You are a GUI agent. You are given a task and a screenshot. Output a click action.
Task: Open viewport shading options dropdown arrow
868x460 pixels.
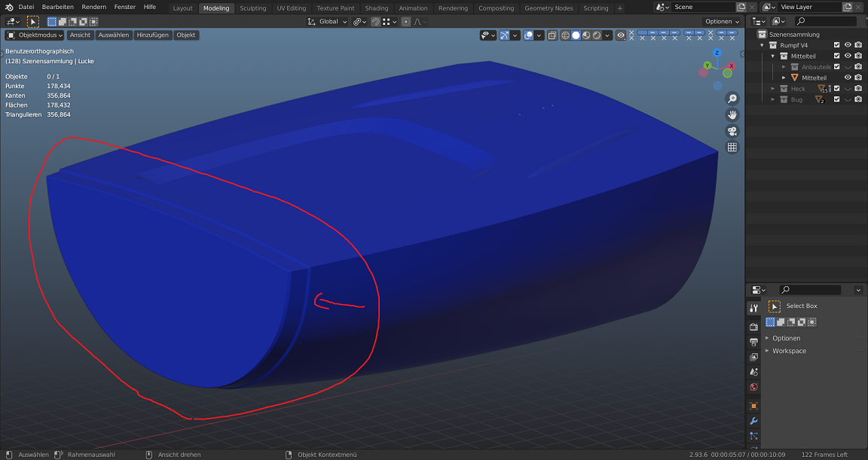click(607, 35)
